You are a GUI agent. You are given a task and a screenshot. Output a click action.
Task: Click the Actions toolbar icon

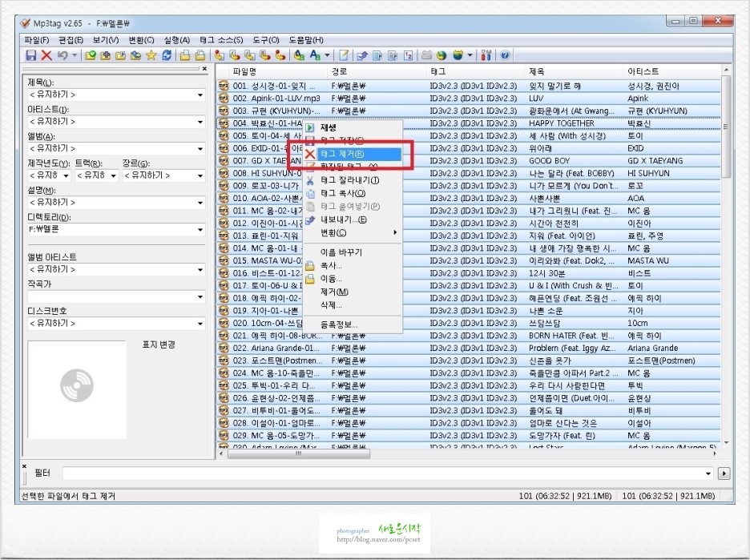(300, 55)
